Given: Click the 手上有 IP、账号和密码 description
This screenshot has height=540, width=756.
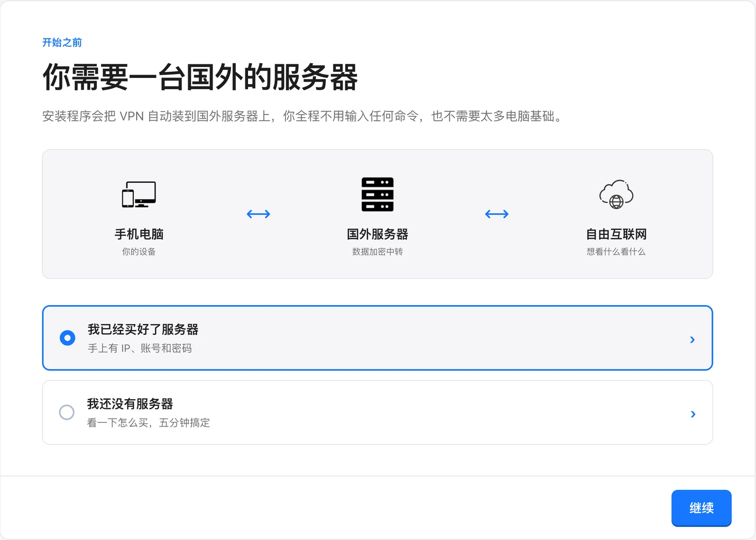Looking at the screenshot, I should click(x=140, y=348).
